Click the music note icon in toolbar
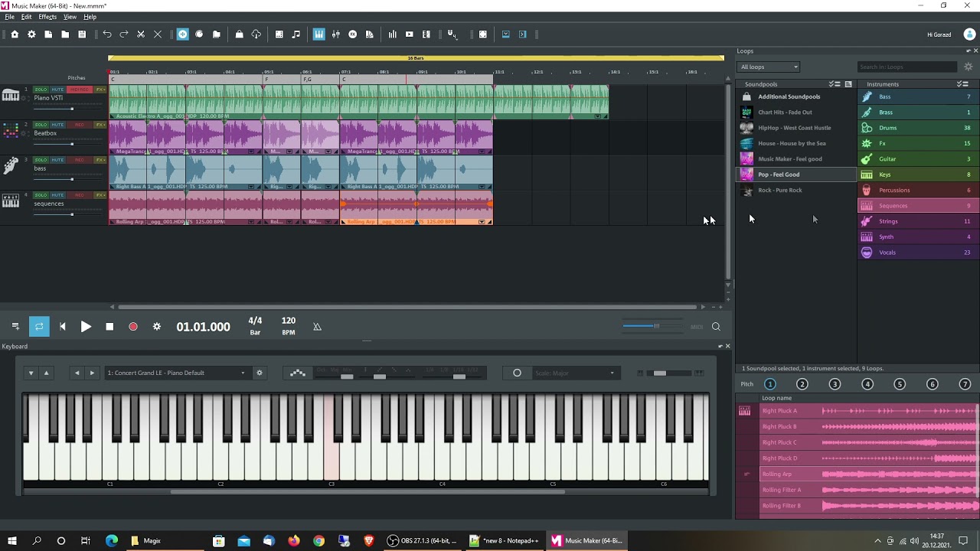Image resolution: width=980 pixels, height=551 pixels. tap(296, 34)
